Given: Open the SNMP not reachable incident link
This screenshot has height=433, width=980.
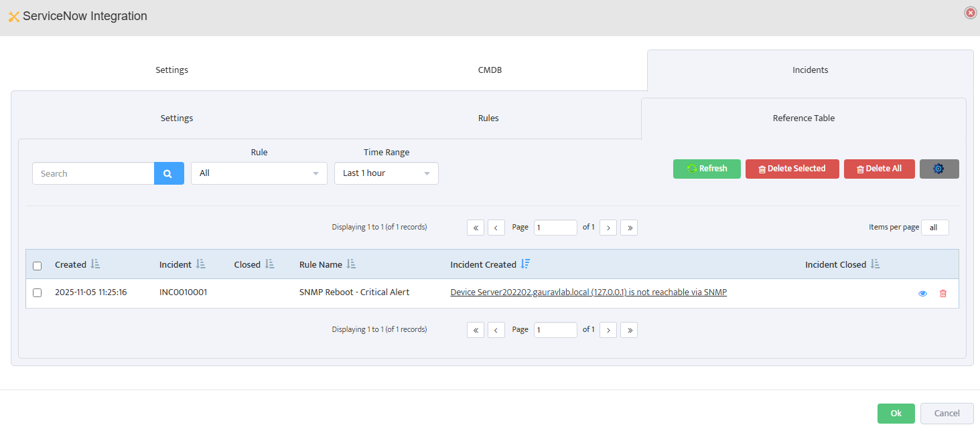Looking at the screenshot, I should [588, 292].
